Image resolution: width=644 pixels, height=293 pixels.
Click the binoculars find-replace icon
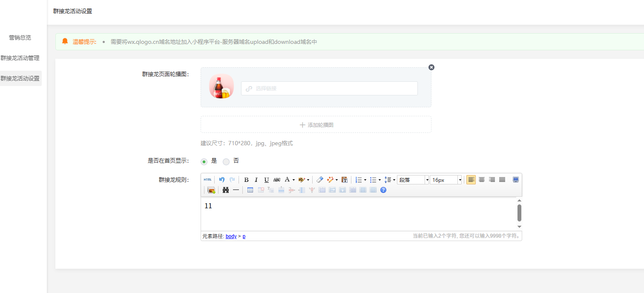click(x=226, y=190)
